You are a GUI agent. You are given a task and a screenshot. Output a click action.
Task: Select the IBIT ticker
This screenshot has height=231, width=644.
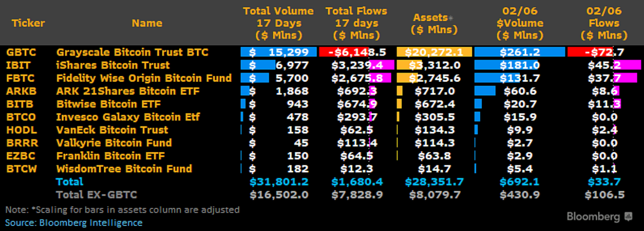click(19, 65)
